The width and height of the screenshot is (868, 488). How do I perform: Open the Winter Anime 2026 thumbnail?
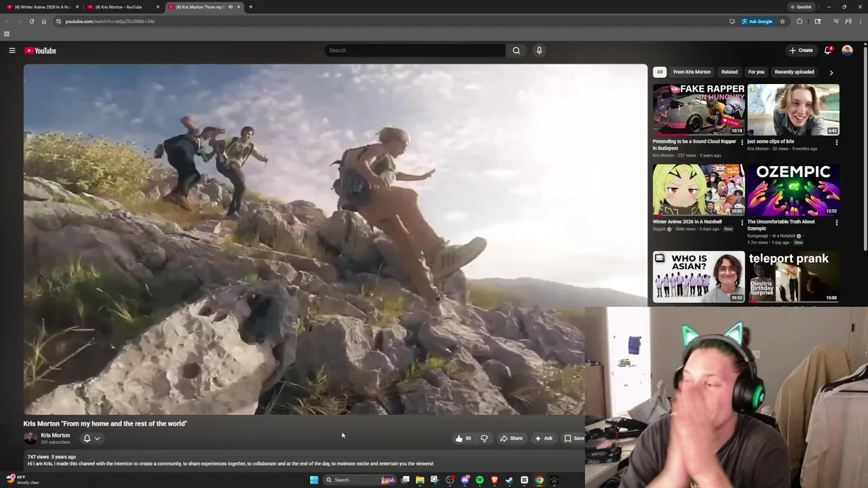coord(698,190)
